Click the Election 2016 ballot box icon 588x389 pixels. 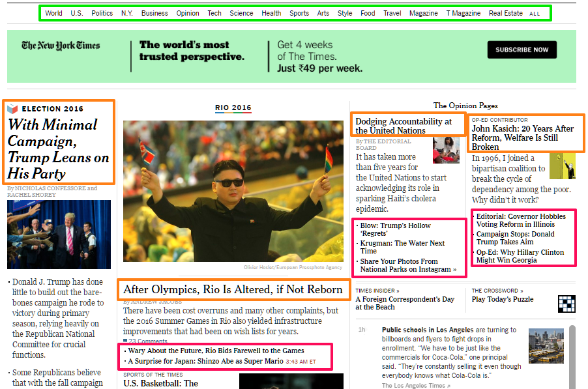pos(12,109)
